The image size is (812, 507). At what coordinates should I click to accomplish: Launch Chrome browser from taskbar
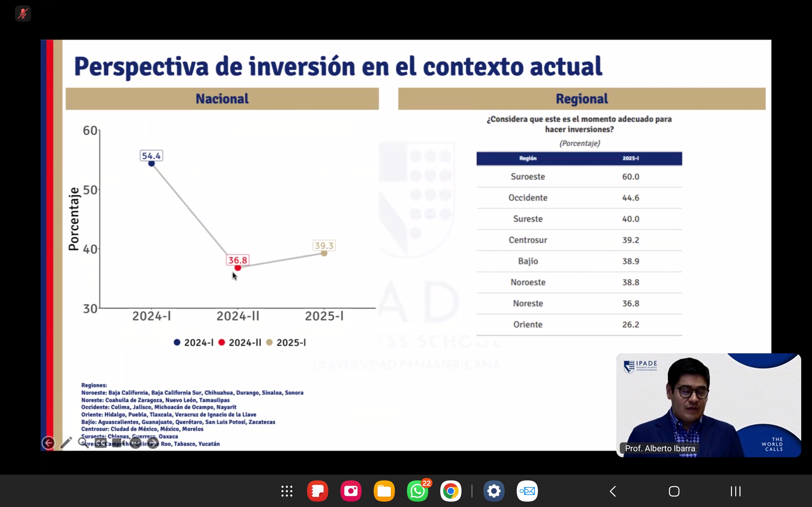[x=450, y=491]
